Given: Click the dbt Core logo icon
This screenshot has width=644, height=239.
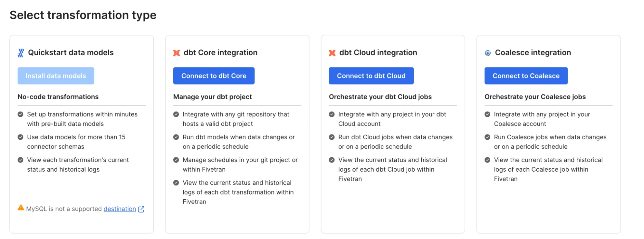Looking at the screenshot, I should pos(177,53).
